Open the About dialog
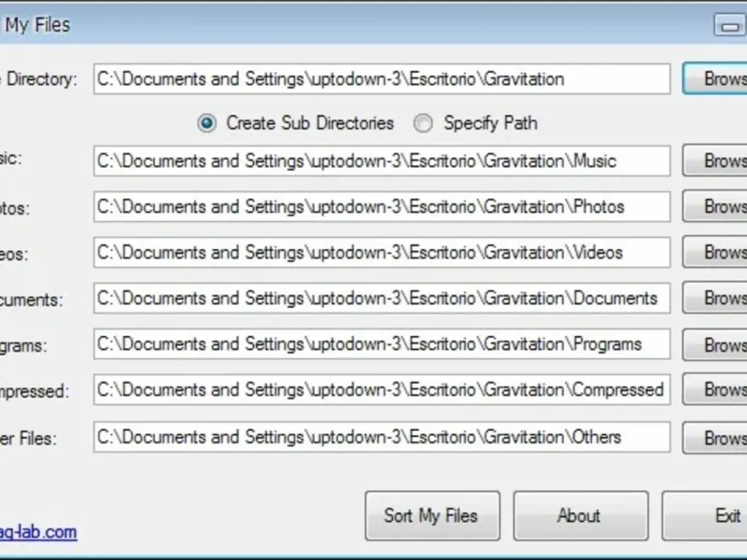Image resolution: width=747 pixels, height=560 pixels. point(580,515)
